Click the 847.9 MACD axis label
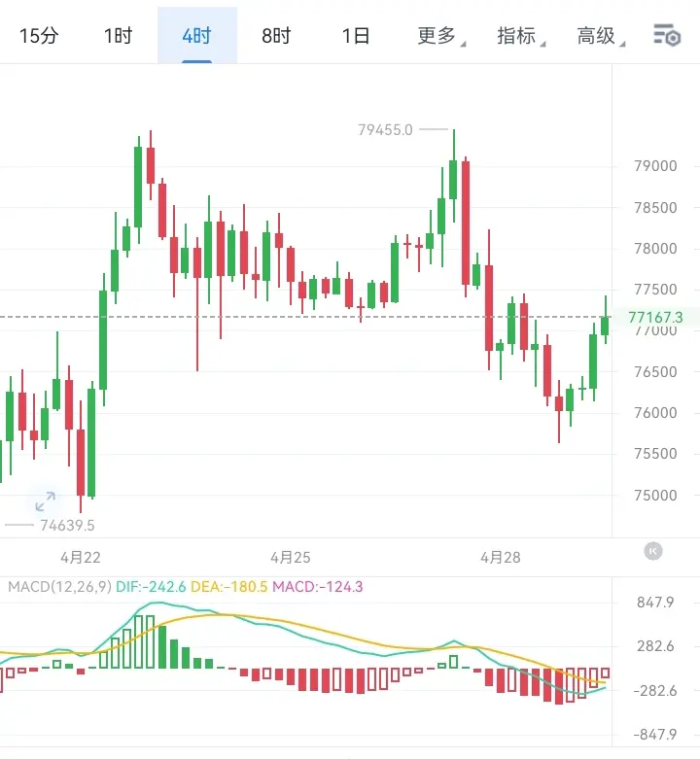The image size is (700, 759). [655, 603]
